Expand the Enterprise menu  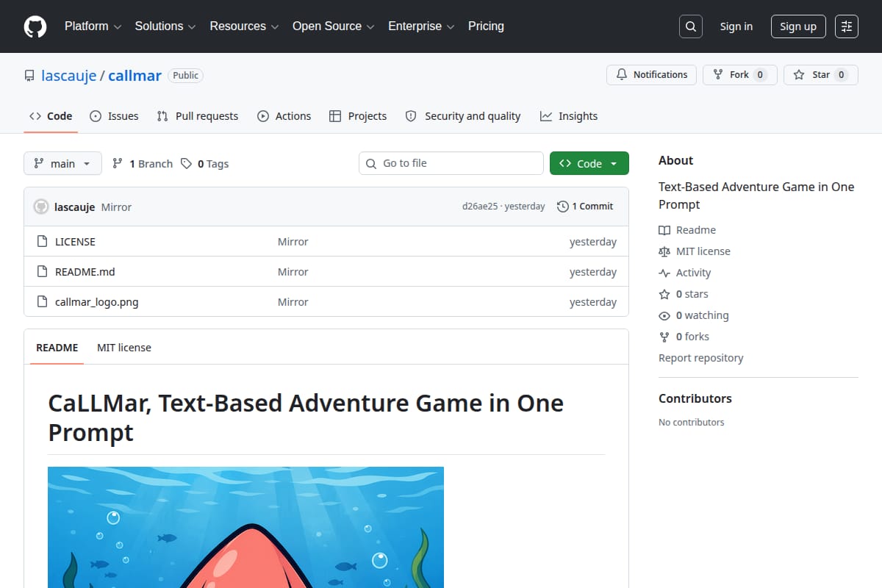pyautogui.click(x=422, y=26)
